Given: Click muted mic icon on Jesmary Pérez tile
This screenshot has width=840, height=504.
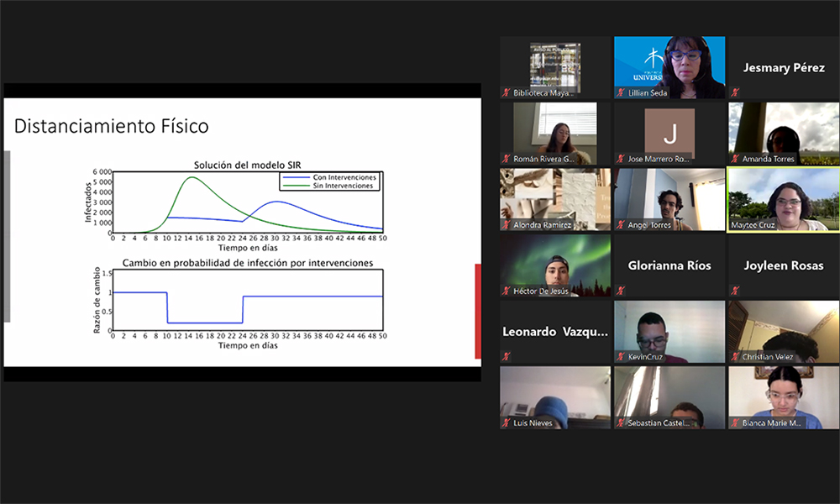Looking at the screenshot, I should tap(735, 92).
